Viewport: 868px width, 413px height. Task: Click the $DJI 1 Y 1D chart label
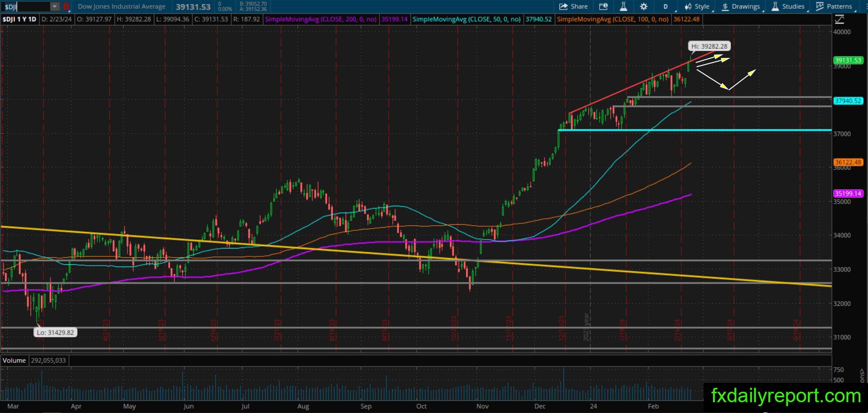click(x=19, y=19)
